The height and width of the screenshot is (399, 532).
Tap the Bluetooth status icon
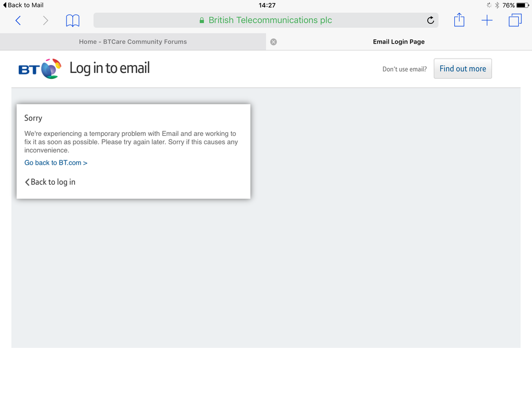click(x=497, y=5)
